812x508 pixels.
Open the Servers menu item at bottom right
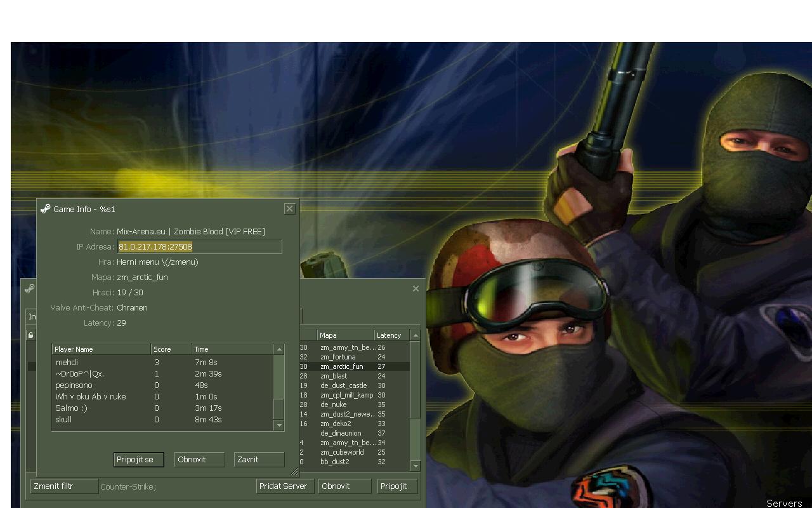(x=784, y=503)
